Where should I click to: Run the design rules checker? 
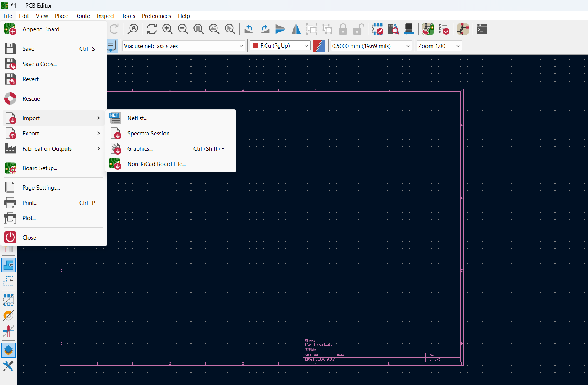[444, 29]
